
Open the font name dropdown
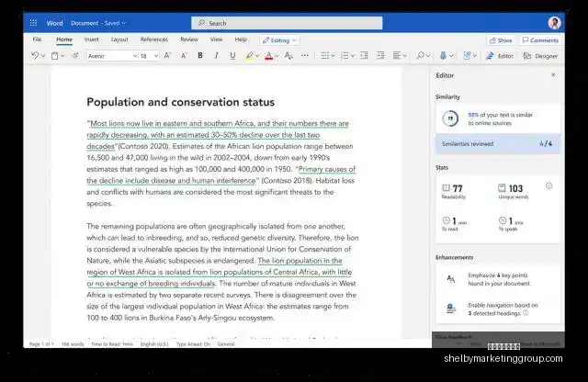pos(112,56)
